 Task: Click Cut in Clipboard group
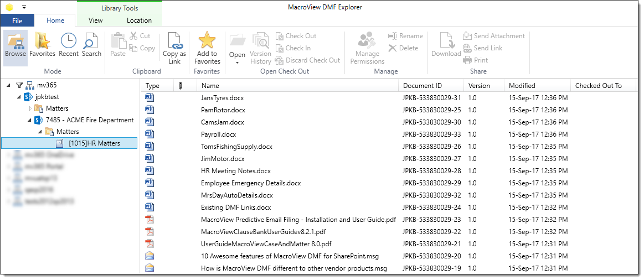pyautogui.click(x=140, y=36)
